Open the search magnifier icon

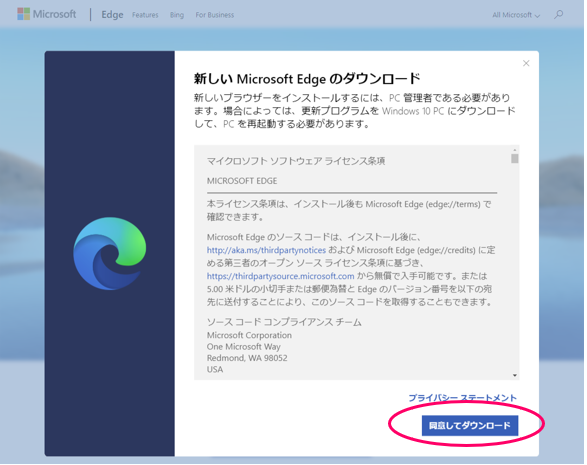point(559,15)
